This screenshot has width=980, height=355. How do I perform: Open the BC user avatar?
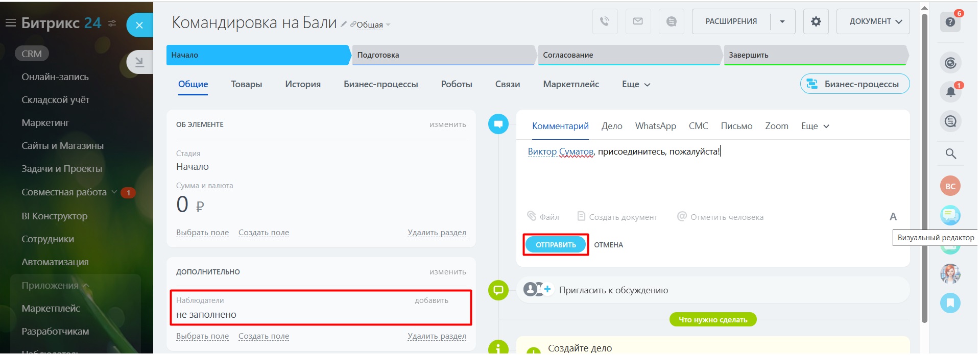[x=950, y=186]
